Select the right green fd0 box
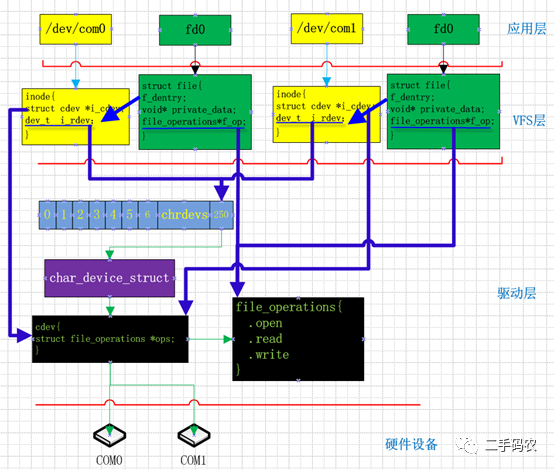The image size is (554, 470). point(443,29)
